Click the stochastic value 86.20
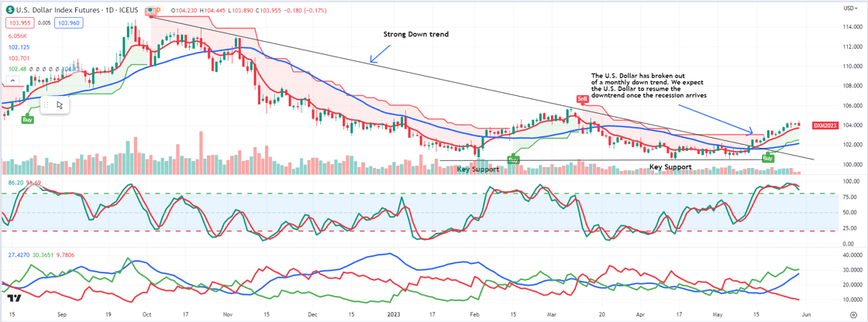This screenshot has width=868, height=322. click(x=14, y=181)
